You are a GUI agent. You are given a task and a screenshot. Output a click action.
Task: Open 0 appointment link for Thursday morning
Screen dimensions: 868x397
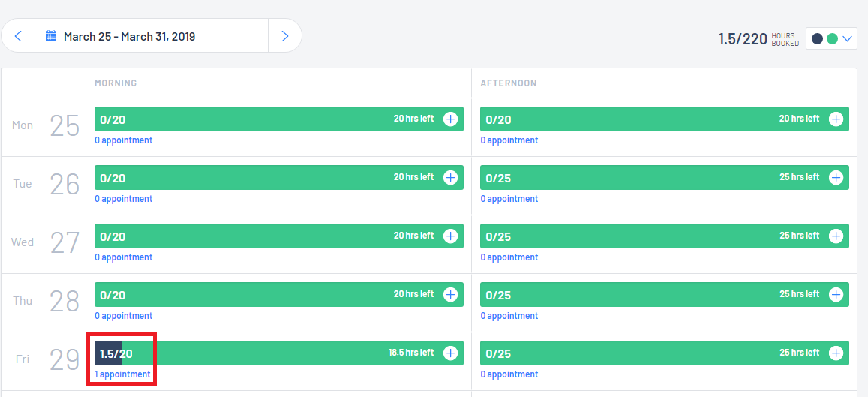(x=124, y=316)
